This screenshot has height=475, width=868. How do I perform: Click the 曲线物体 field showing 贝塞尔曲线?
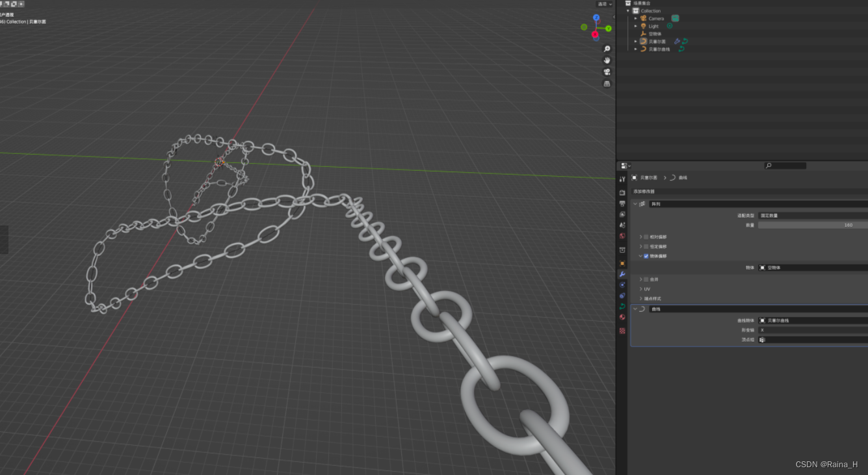(813, 320)
